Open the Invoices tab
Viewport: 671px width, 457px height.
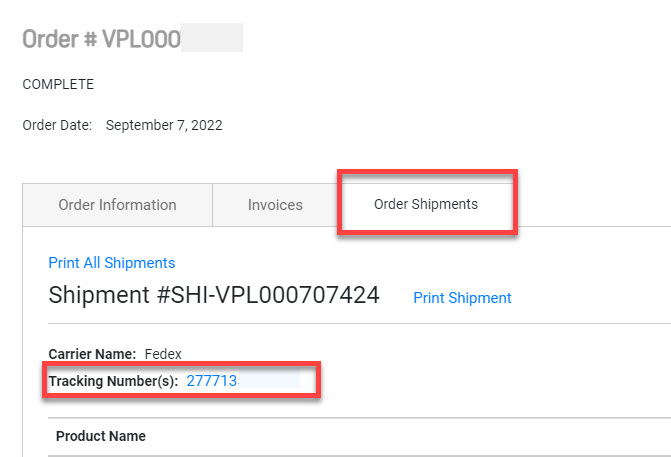click(x=275, y=205)
